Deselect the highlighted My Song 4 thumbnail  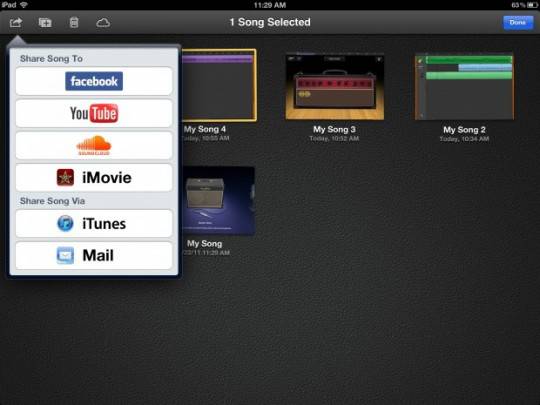(219, 85)
